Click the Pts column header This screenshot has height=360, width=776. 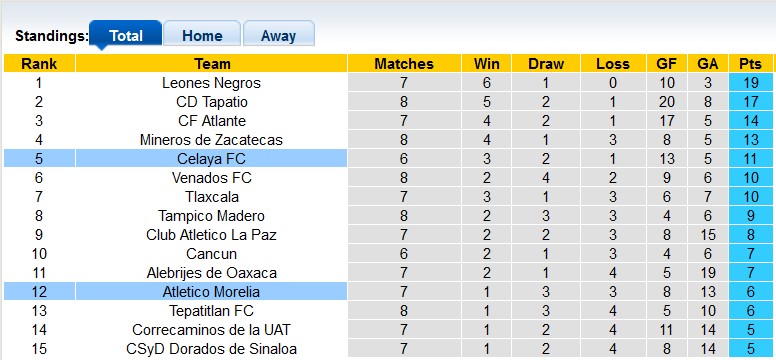pyautogui.click(x=750, y=63)
